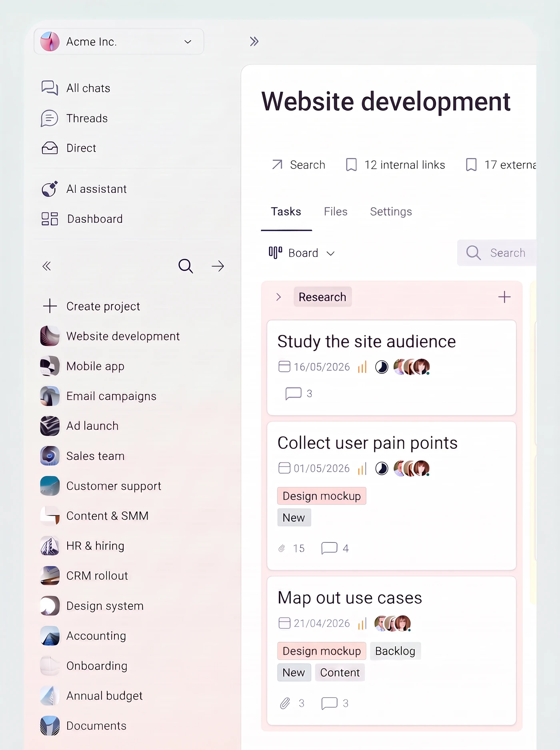
Task: Click priority bars on Map out use cases
Action: 362,623
